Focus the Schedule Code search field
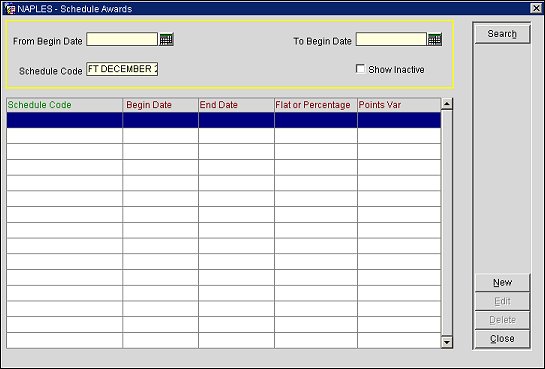The height and width of the screenshot is (369, 545). pyautogui.click(x=122, y=69)
